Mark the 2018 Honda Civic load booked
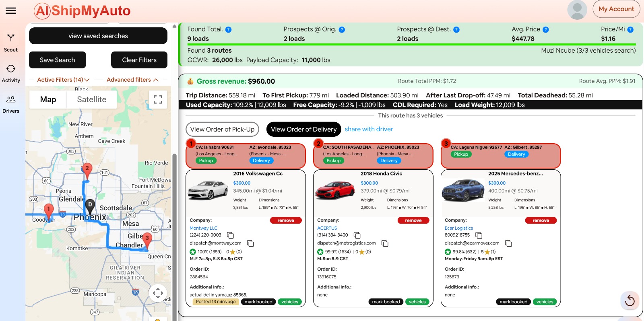Viewport: 644px width, 321px height. [386, 302]
